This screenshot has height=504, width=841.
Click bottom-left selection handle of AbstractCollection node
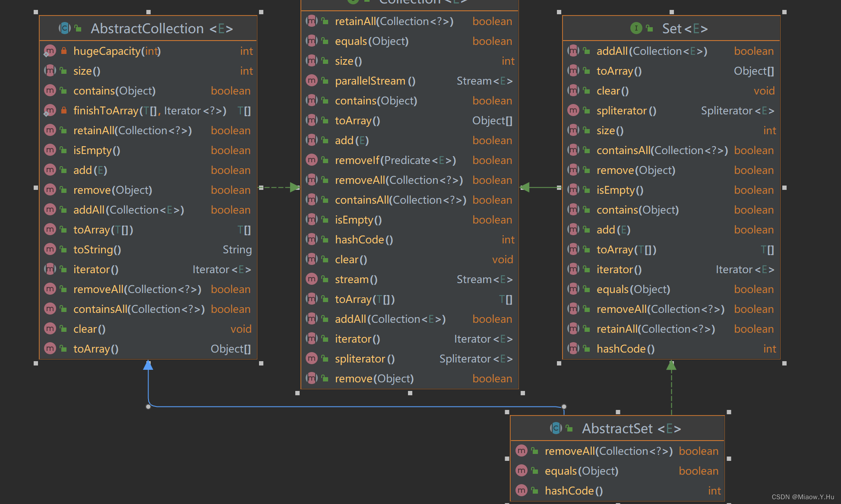point(36,363)
